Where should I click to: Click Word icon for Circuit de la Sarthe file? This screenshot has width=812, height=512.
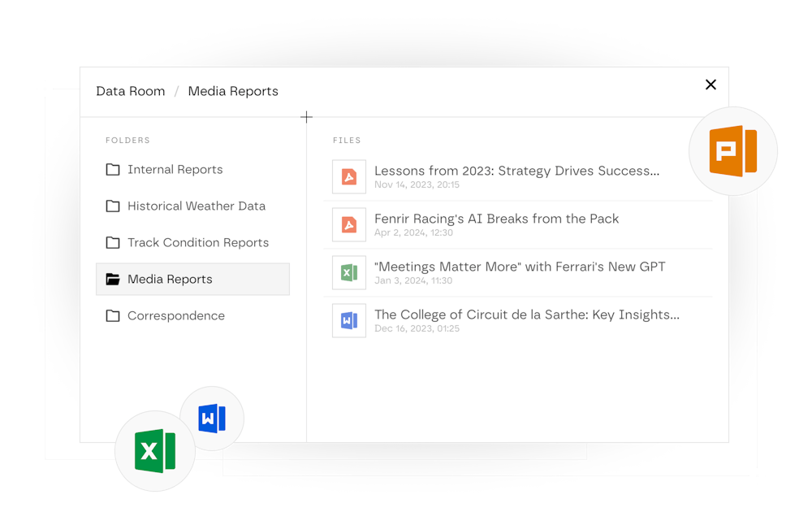point(349,320)
